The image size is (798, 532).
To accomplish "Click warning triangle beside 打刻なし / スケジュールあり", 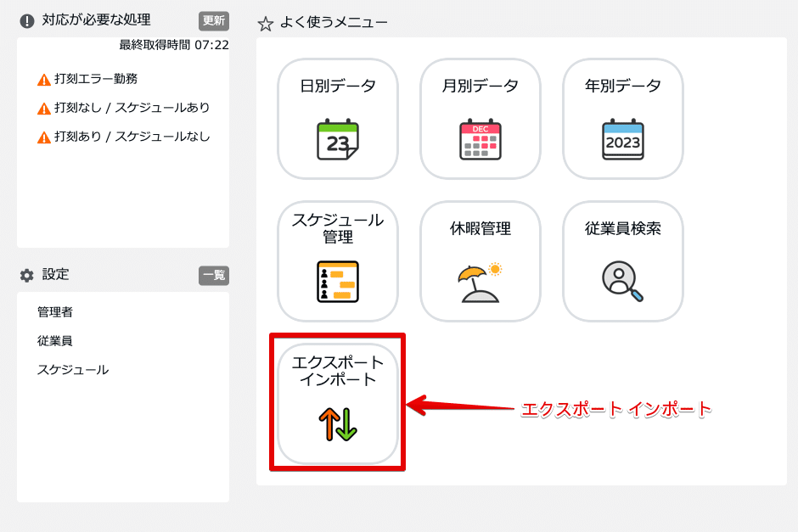I will coord(44,109).
